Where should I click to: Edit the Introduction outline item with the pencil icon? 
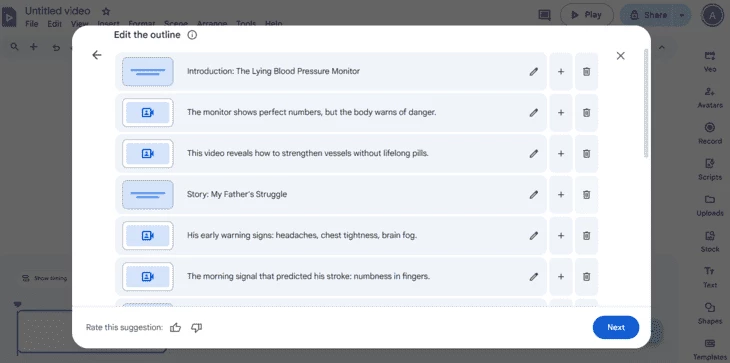534,72
